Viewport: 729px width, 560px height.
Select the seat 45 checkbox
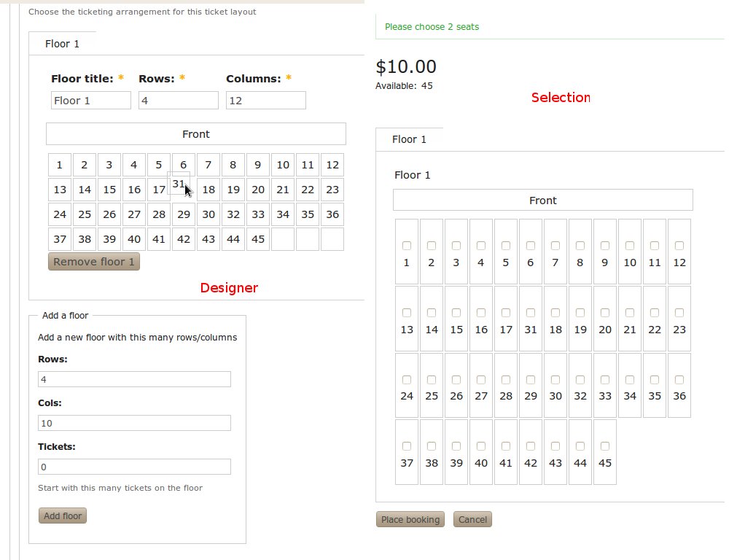click(605, 446)
